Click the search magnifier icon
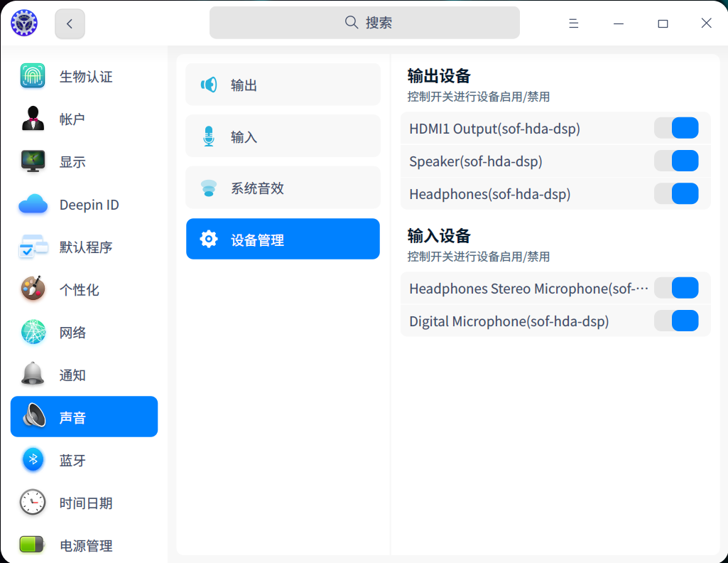 coord(352,22)
